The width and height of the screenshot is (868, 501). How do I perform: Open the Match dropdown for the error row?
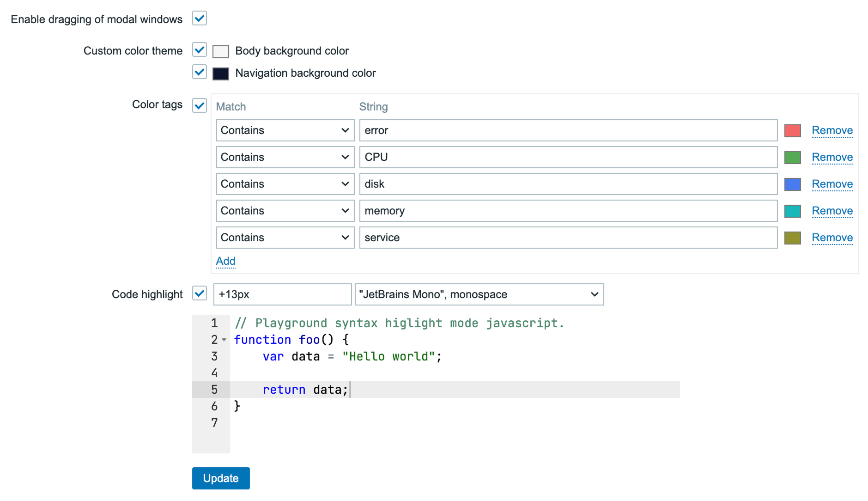point(285,130)
